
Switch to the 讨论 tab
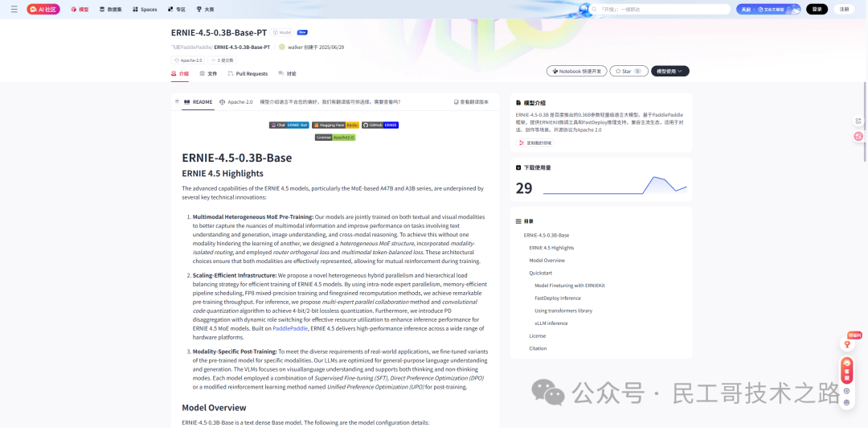[x=287, y=74]
